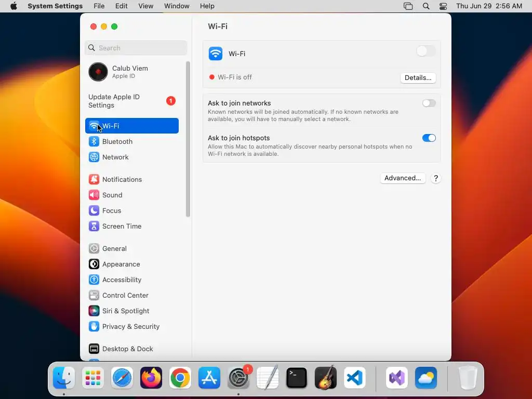This screenshot has height=399, width=532.
Task: Launch Finder from the Dock
Action: [x=64, y=378]
